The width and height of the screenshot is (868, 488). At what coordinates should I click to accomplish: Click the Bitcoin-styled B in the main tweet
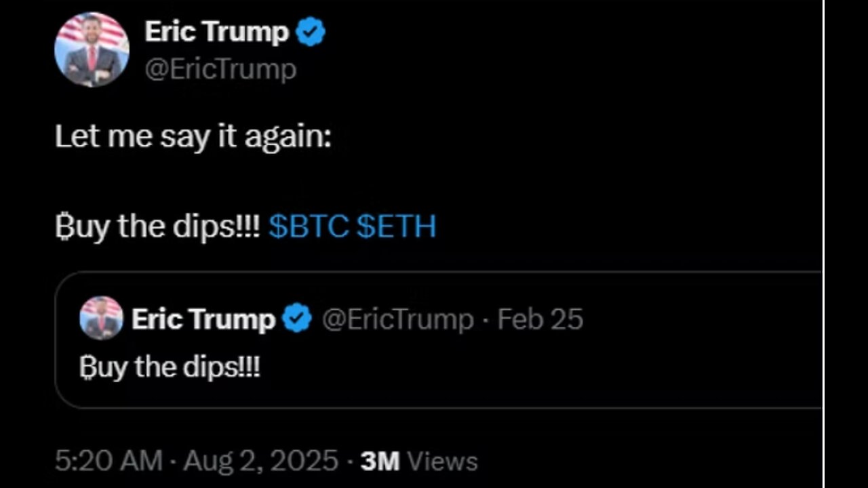coord(63,228)
